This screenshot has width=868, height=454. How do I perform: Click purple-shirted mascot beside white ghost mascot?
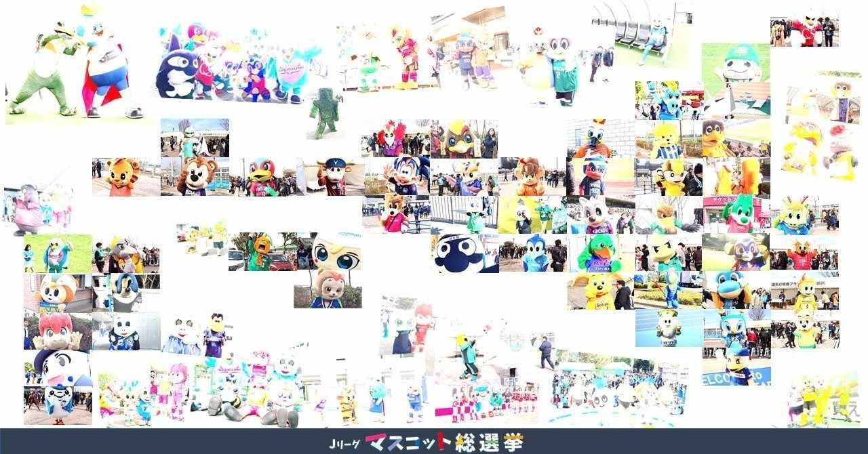(216, 335)
